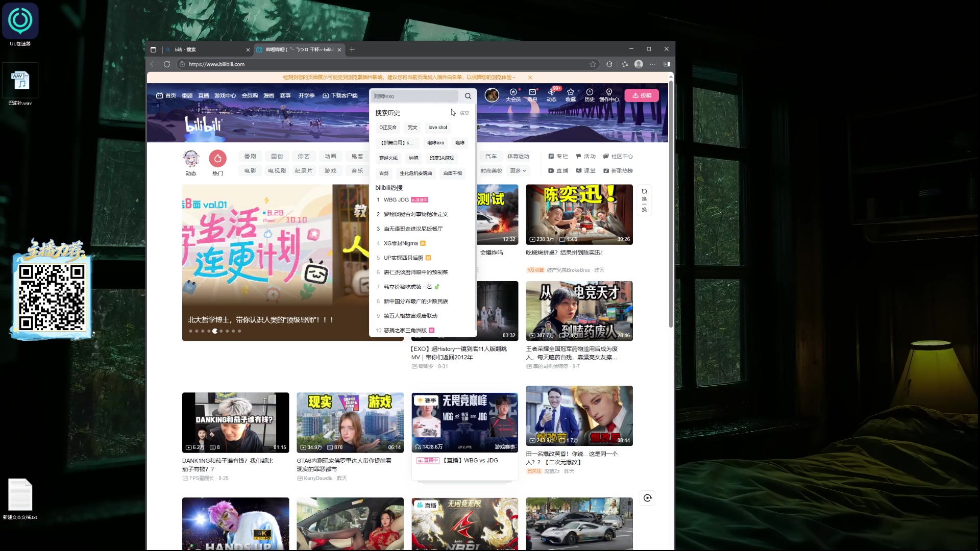Close the 'b站 - 搜索' browser tab

(x=248, y=49)
